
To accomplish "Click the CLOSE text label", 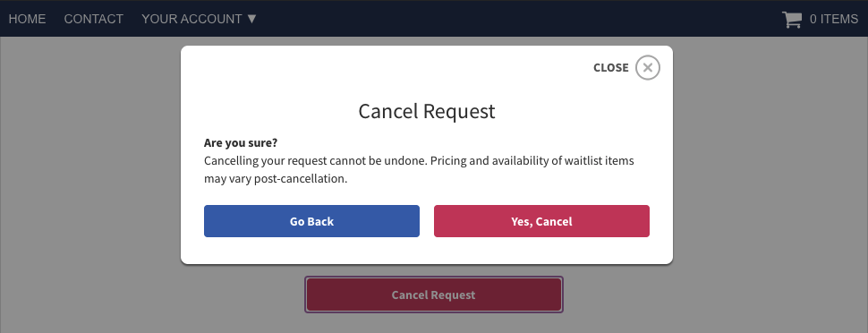I will [611, 68].
